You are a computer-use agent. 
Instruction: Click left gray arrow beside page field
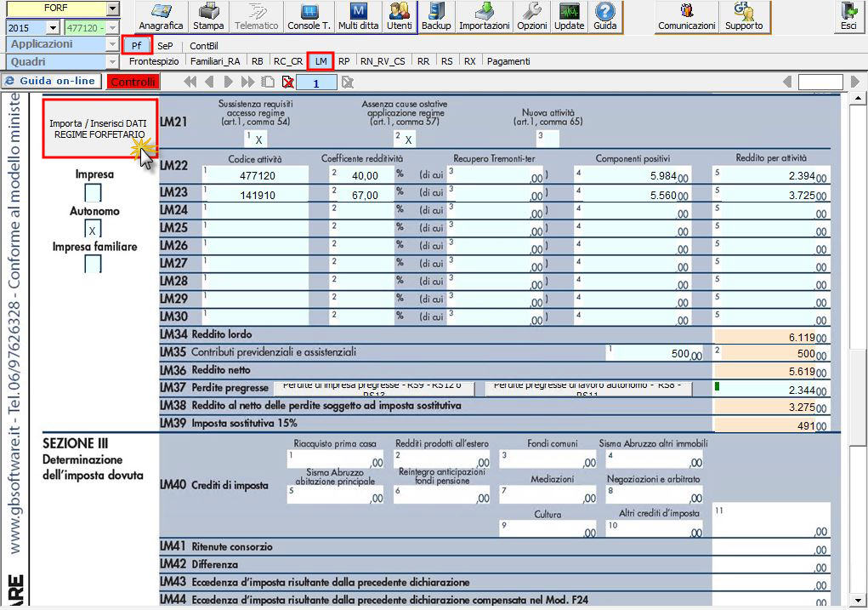787,82
